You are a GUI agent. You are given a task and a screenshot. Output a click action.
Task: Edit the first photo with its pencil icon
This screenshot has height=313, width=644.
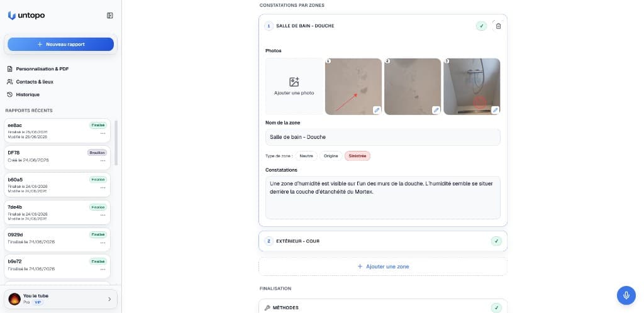(x=377, y=110)
